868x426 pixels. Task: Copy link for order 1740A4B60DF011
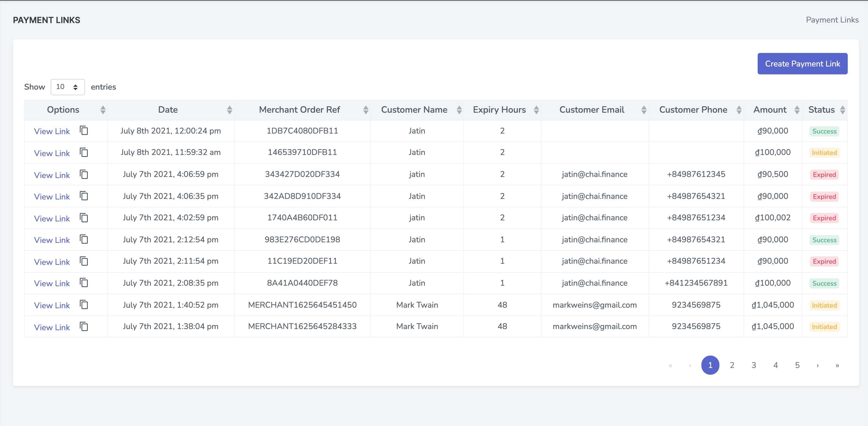84,218
